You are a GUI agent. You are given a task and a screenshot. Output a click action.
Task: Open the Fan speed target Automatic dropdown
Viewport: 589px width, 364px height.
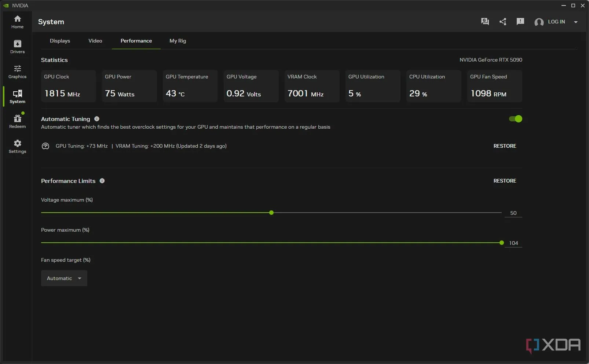[64, 278]
